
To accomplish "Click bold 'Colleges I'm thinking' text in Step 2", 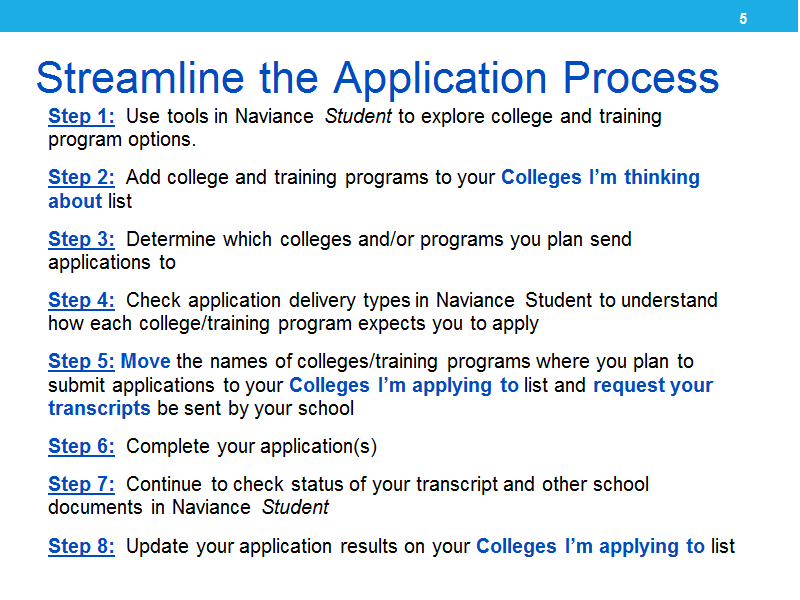I will tap(600, 178).
